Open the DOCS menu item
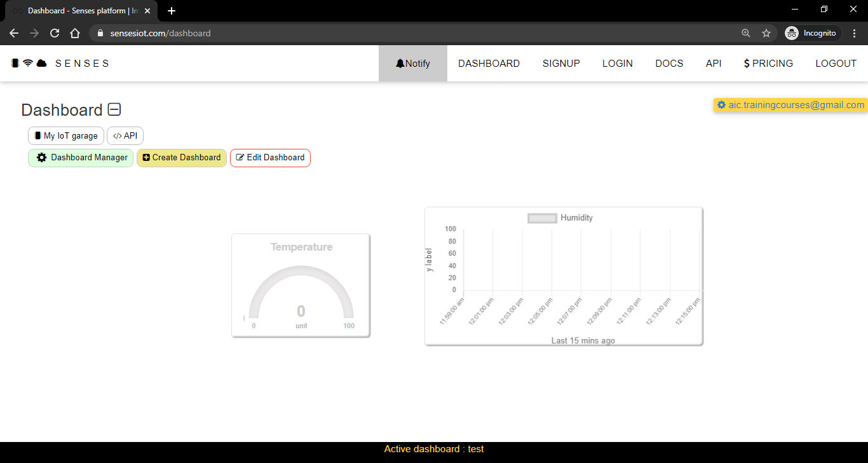This screenshot has width=868, height=463. pos(669,64)
